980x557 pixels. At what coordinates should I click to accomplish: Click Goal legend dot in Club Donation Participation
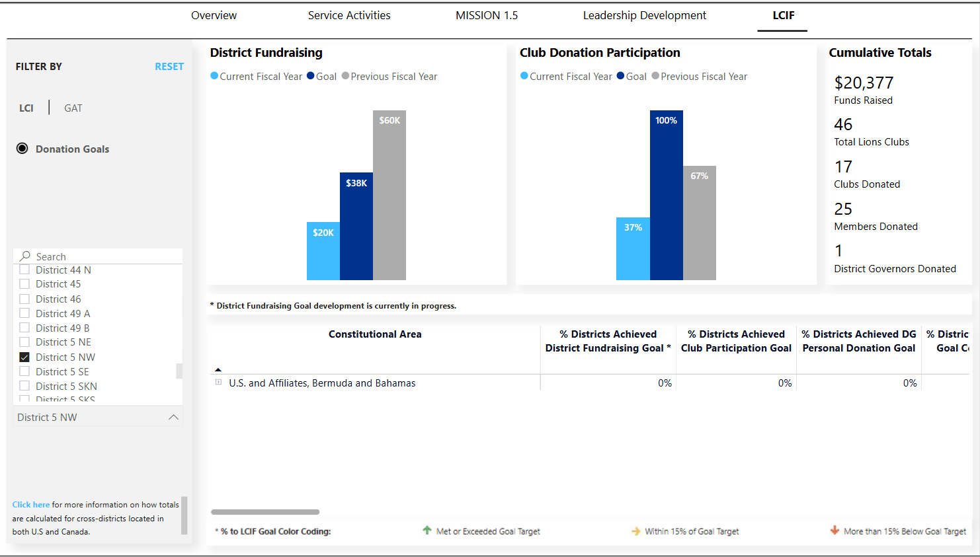point(620,76)
